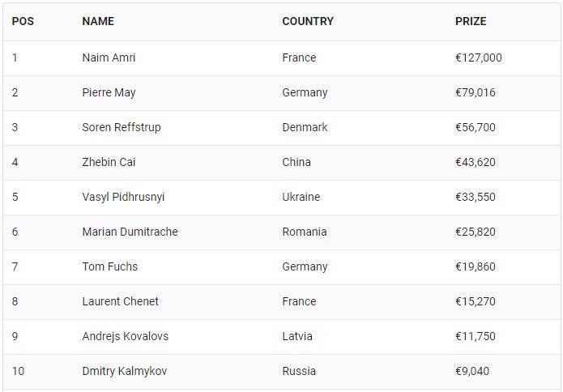This screenshot has height=392, width=563.
Task: Click the Marian Dumitrache name cell
Action: coord(130,232)
